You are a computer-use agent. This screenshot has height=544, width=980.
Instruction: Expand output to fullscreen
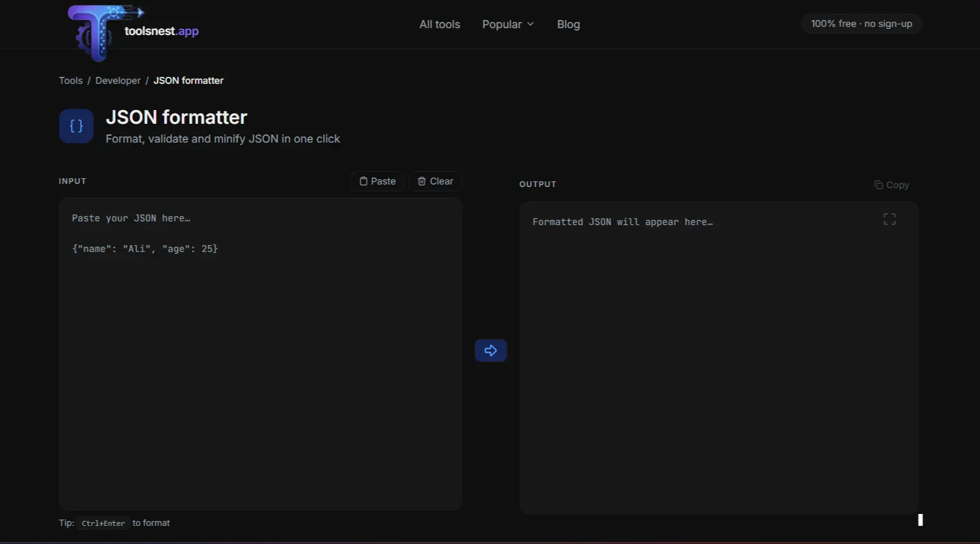tap(889, 219)
